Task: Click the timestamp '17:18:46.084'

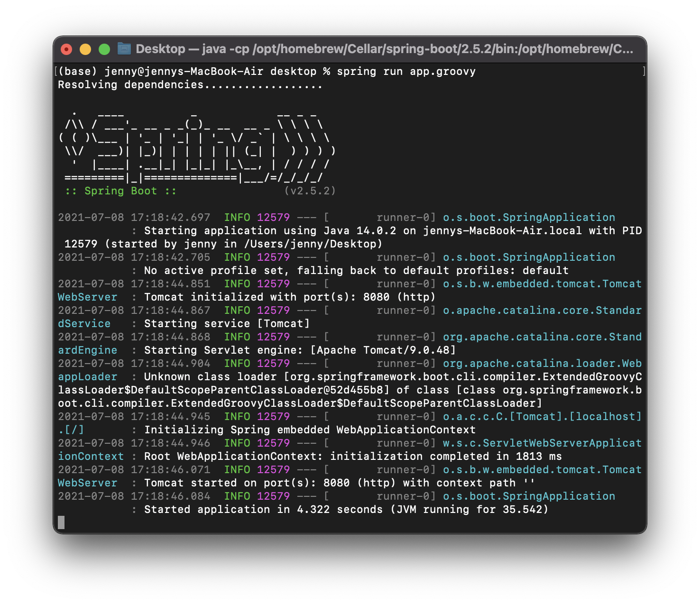Action: tap(171, 496)
